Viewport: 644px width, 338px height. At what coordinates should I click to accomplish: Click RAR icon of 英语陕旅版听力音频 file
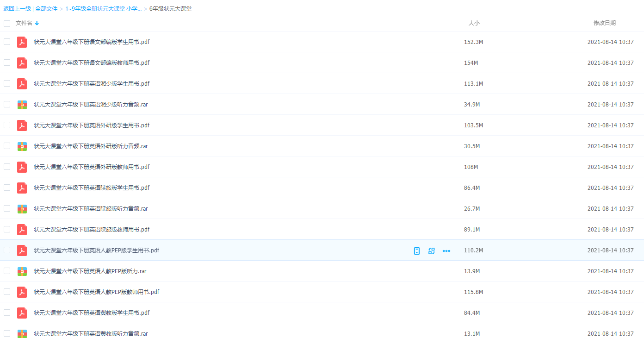pos(22,209)
